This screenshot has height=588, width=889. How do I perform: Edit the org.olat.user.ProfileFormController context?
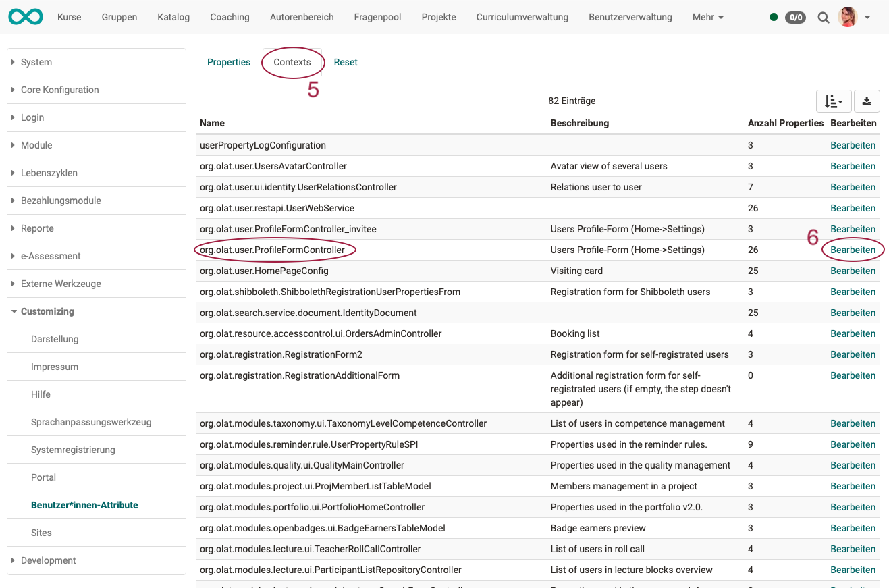(x=853, y=250)
